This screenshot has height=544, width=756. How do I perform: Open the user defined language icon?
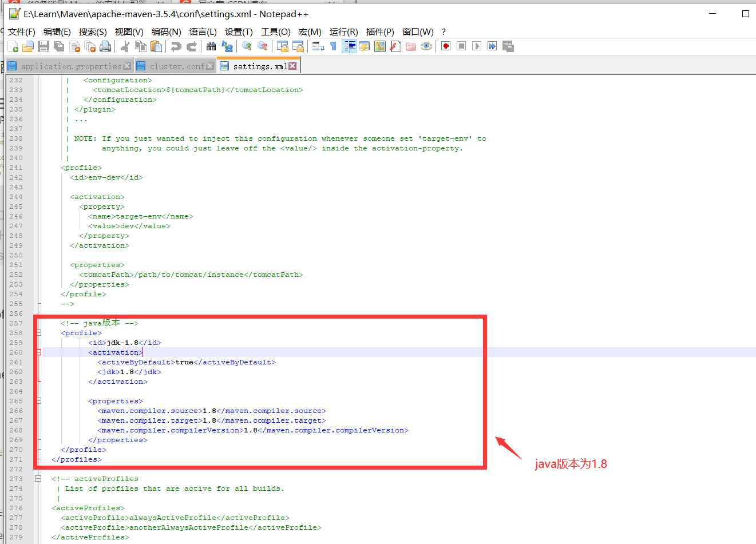(x=364, y=46)
